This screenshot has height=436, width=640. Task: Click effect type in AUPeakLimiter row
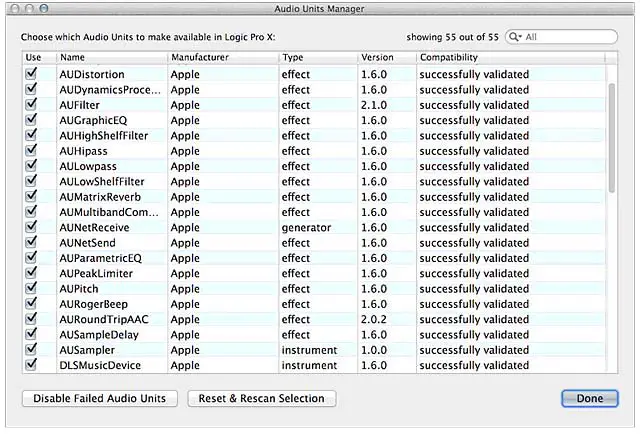(296, 274)
